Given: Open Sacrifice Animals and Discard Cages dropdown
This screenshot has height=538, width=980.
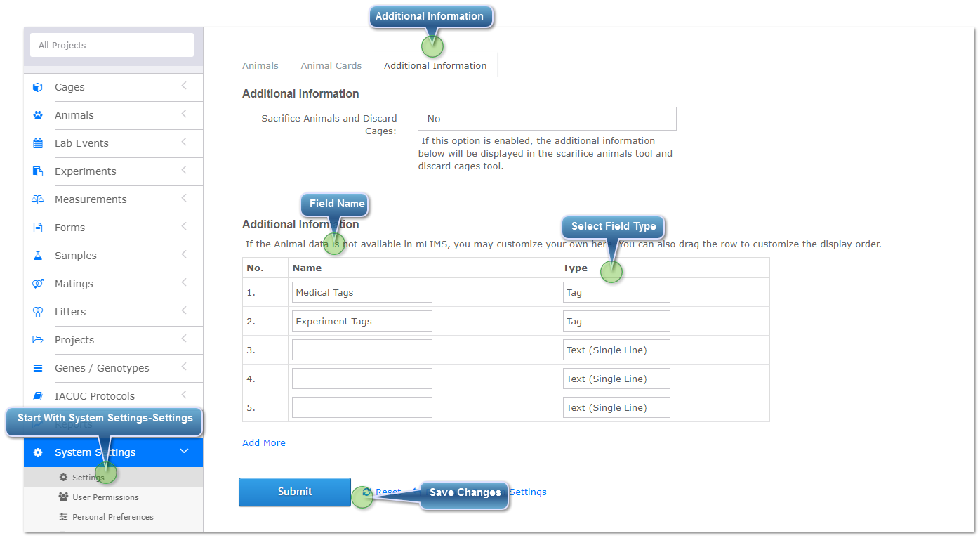Looking at the screenshot, I should (x=547, y=119).
